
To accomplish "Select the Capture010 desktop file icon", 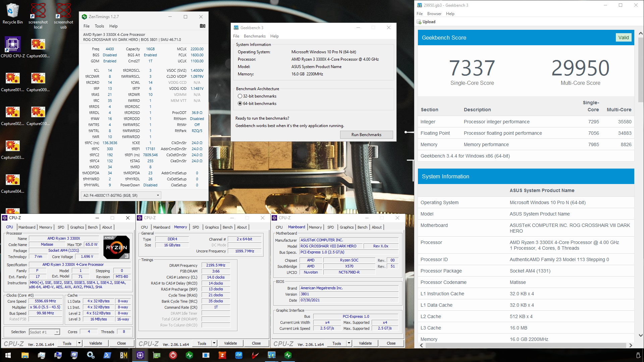I will [x=38, y=115].
